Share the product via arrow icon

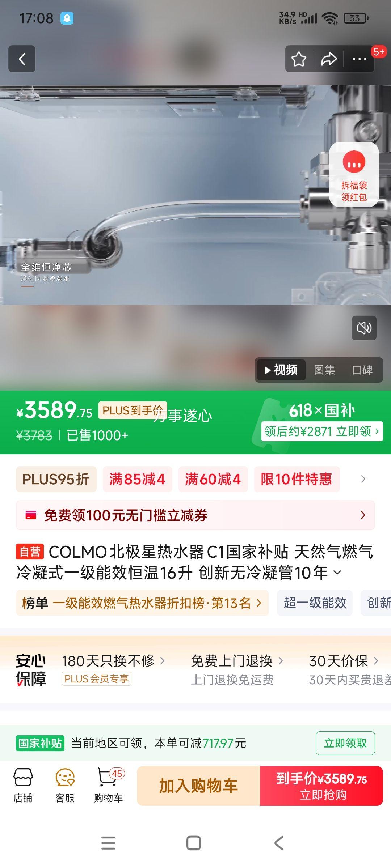[329, 59]
